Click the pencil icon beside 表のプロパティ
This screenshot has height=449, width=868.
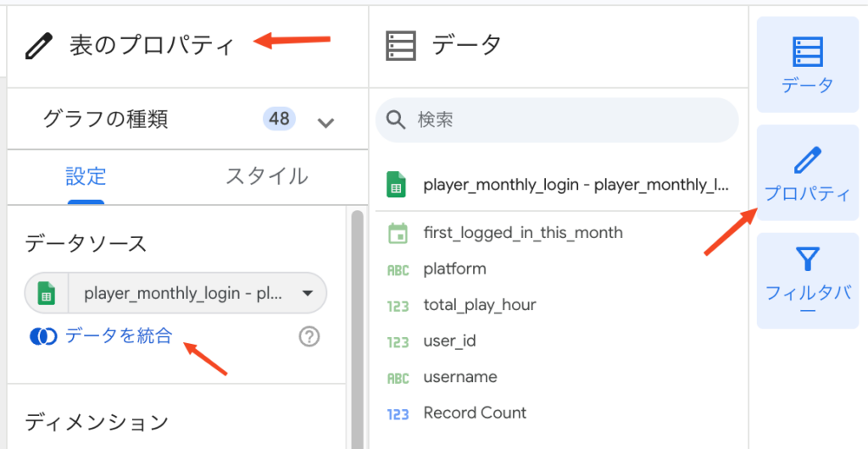click(39, 45)
